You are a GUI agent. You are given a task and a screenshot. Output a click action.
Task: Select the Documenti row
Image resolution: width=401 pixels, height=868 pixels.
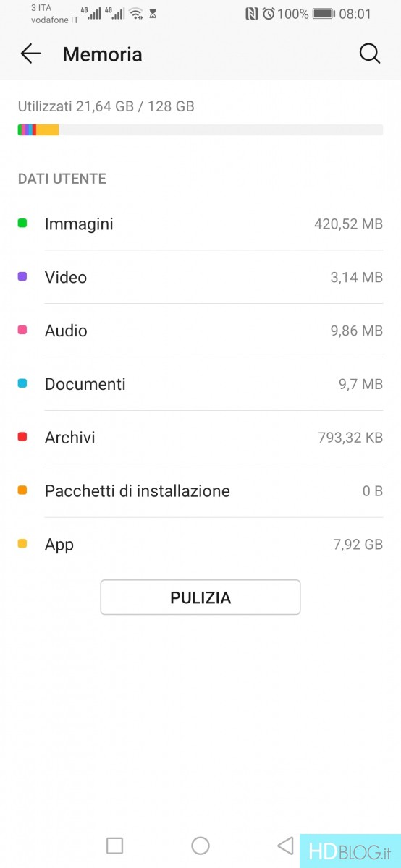200,384
